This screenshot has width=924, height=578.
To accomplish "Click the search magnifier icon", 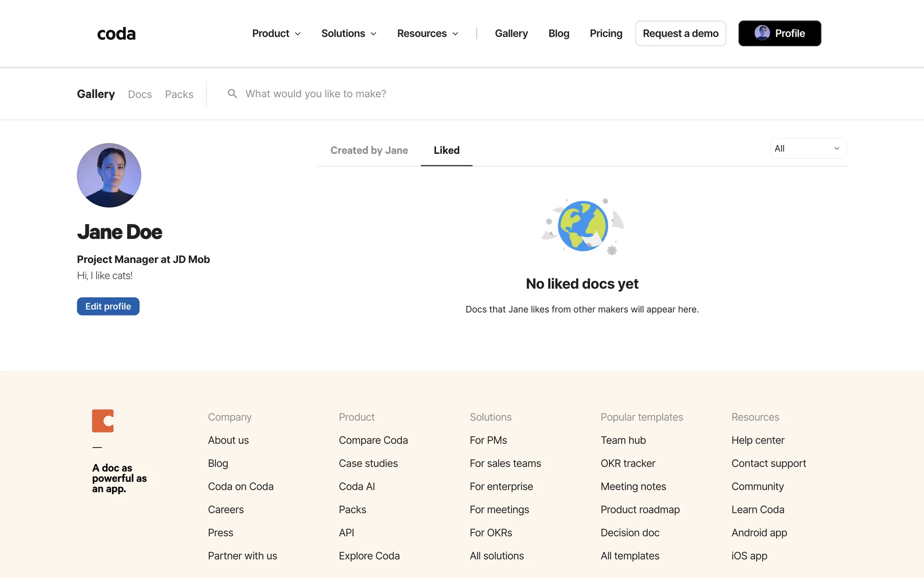I will tap(232, 93).
